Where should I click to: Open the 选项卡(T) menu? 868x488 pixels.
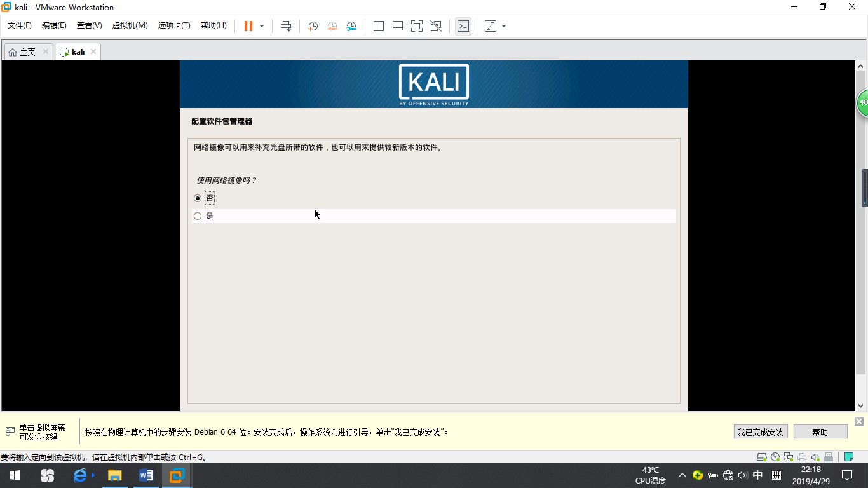pos(174,25)
